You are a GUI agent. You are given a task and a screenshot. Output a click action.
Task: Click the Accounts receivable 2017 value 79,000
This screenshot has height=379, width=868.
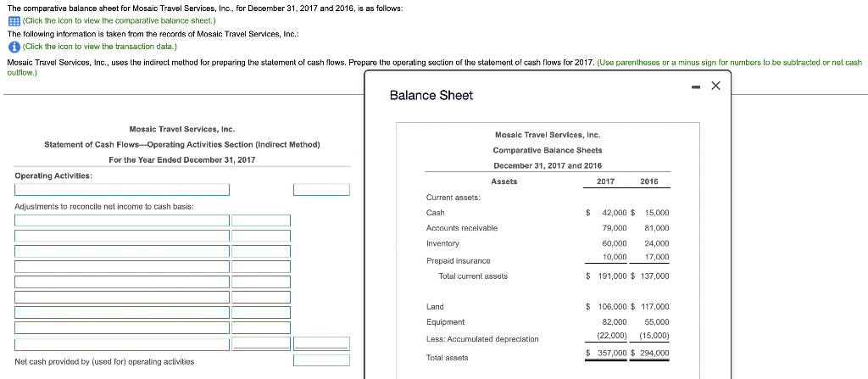(x=615, y=228)
